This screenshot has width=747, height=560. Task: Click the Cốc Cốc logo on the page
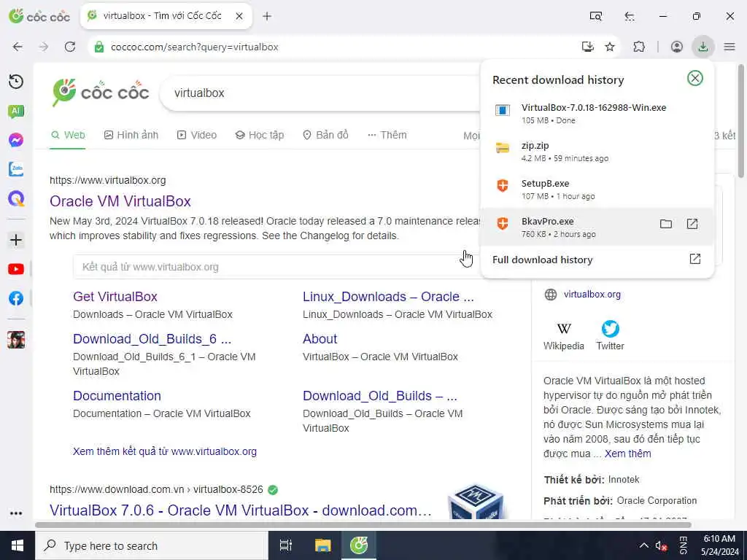pyautogui.click(x=101, y=93)
